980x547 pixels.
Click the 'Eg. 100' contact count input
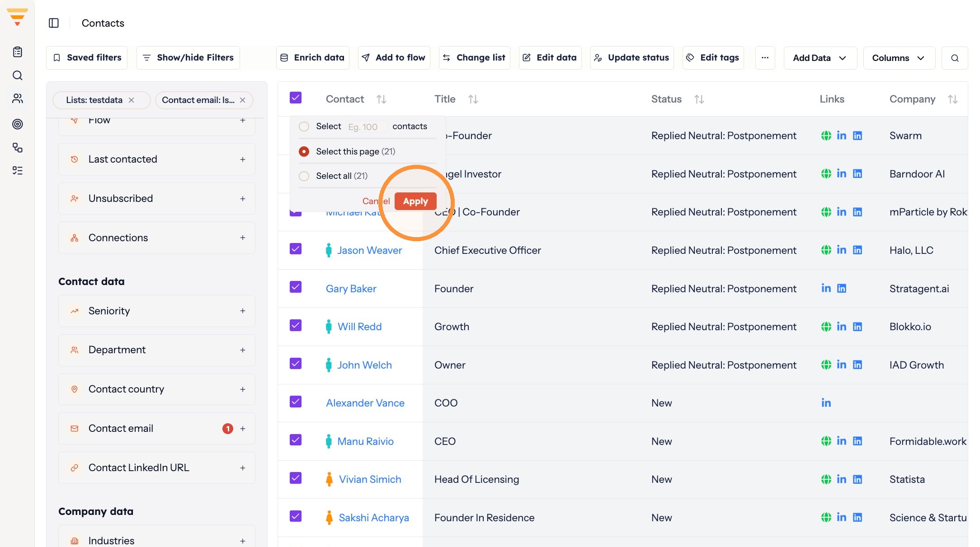[367, 127]
